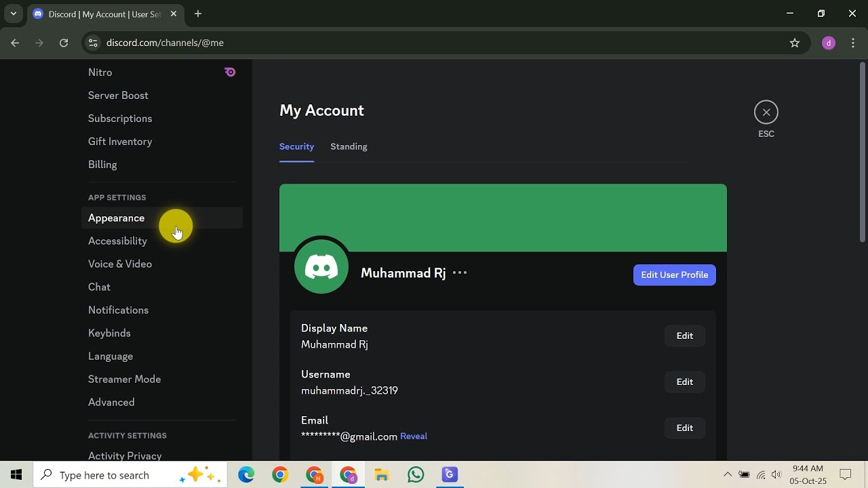868x488 pixels.
Task: Switch to the Standing tab
Action: (x=349, y=146)
